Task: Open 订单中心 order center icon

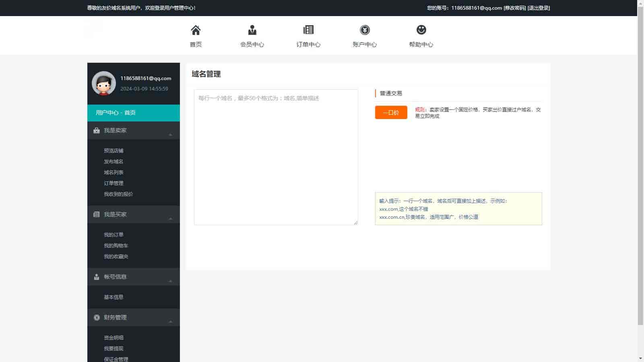Action: pos(308,30)
